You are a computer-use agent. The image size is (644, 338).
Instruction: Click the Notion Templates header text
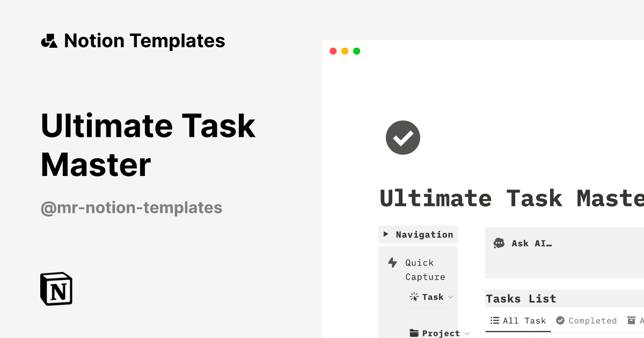[144, 41]
